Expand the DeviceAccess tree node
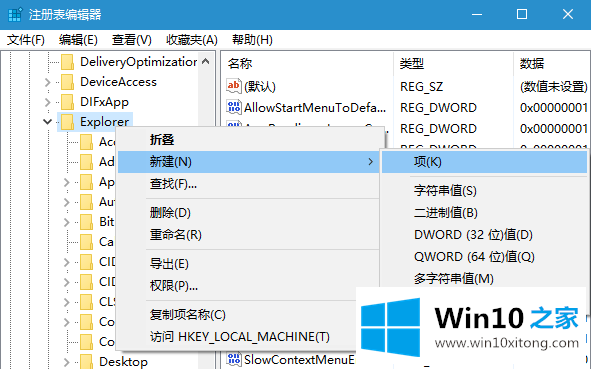The image size is (591, 369). pos(47,82)
